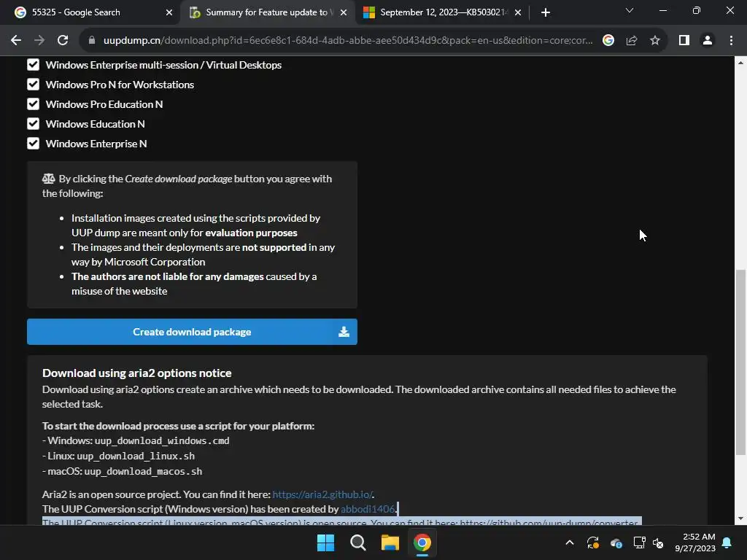Switch to September 12, 2023 KB5030214 tab
The image size is (747, 560).
441,12
